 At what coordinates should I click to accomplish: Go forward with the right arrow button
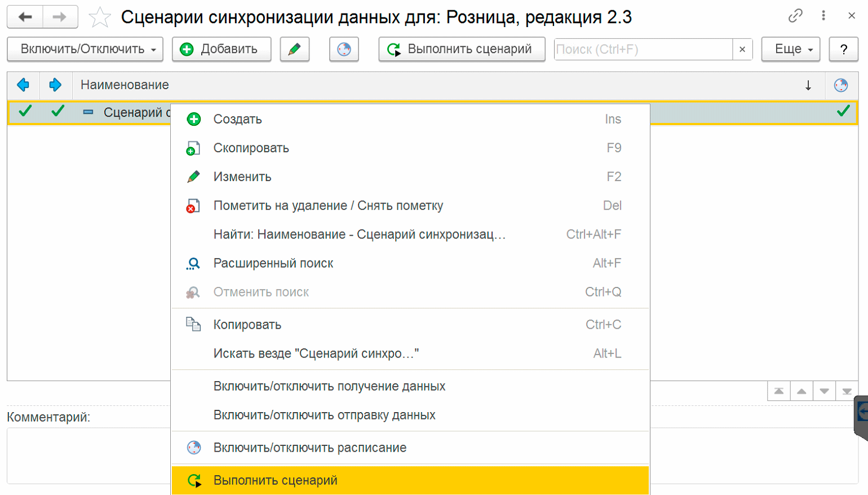tap(60, 17)
